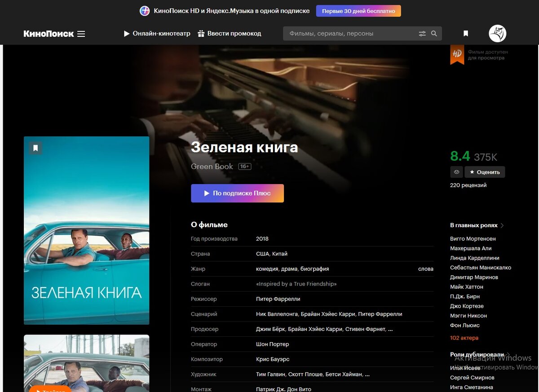539x392 pixels.
Task: Open bookmarks icon in the top bar
Action: tap(465, 33)
